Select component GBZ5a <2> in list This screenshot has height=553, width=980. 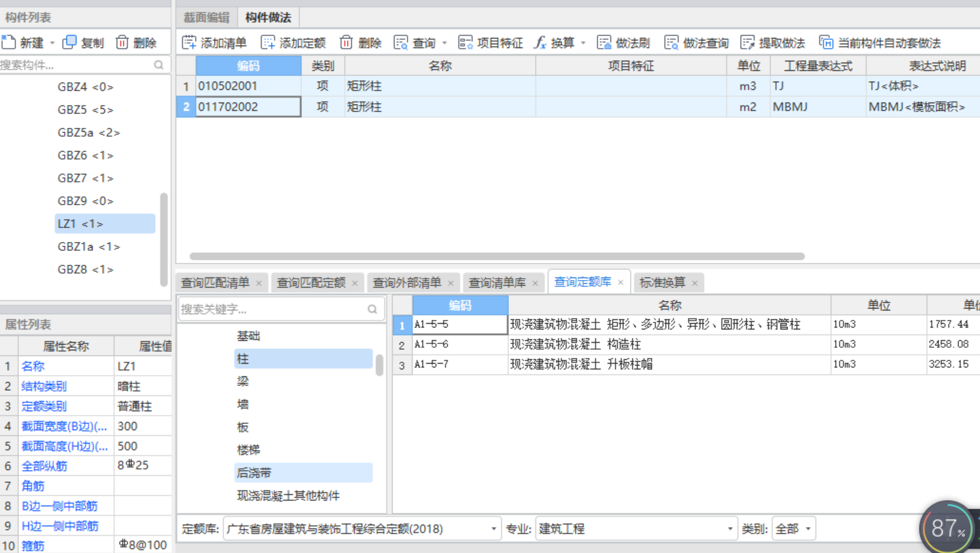point(89,132)
